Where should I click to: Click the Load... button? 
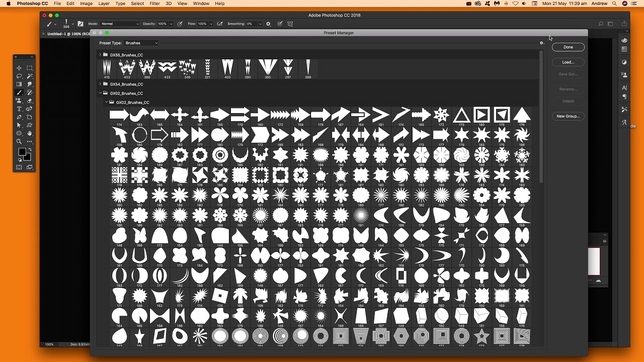tap(568, 62)
